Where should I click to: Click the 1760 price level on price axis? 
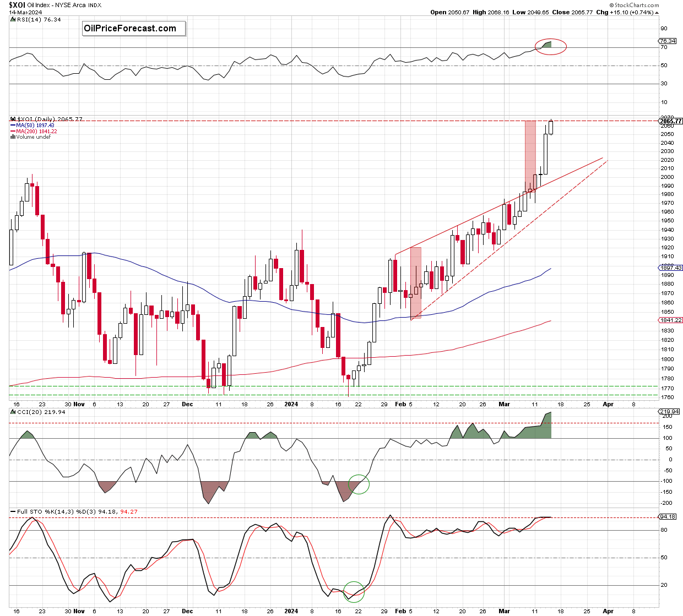pyautogui.click(x=666, y=397)
